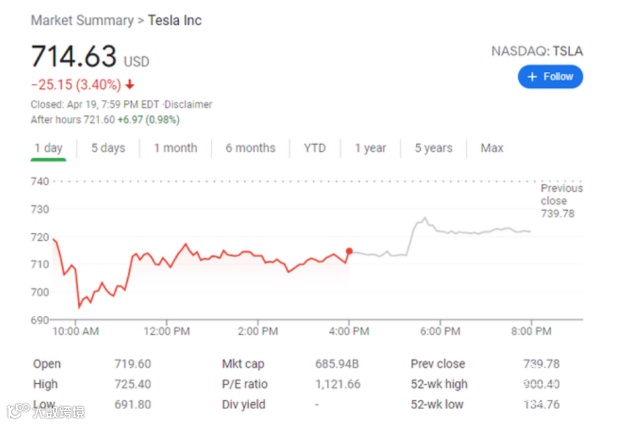Open the Disclaimer link
640x425 pixels.
188,104
